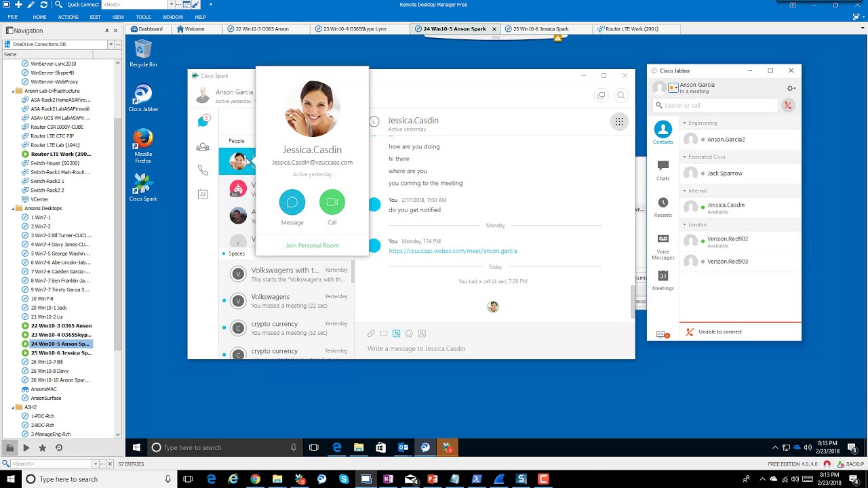Collapse the Internal group in Jabber
Image resolution: width=868 pixels, height=488 pixels.
pyautogui.click(x=684, y=190)
